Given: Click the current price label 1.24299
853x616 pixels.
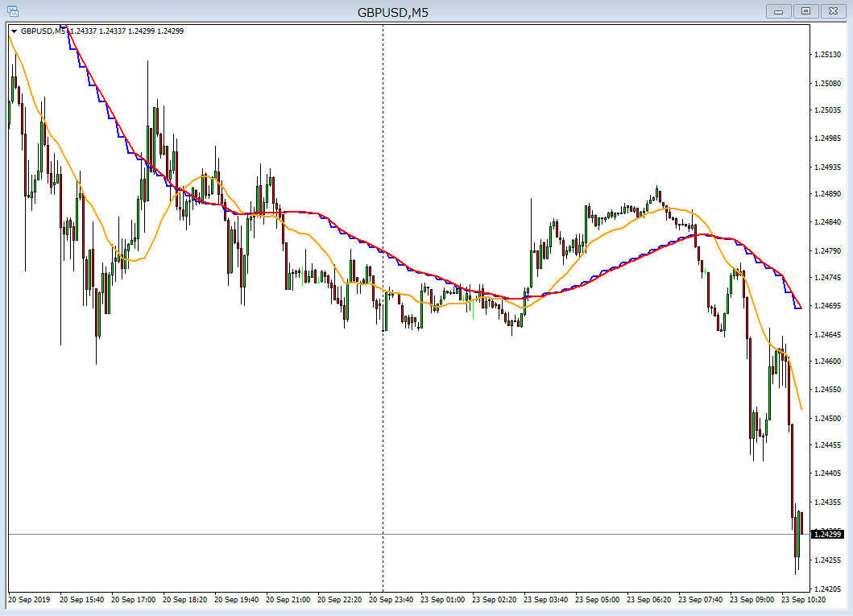Looking at the screenshot, I should tap(827, 535).
